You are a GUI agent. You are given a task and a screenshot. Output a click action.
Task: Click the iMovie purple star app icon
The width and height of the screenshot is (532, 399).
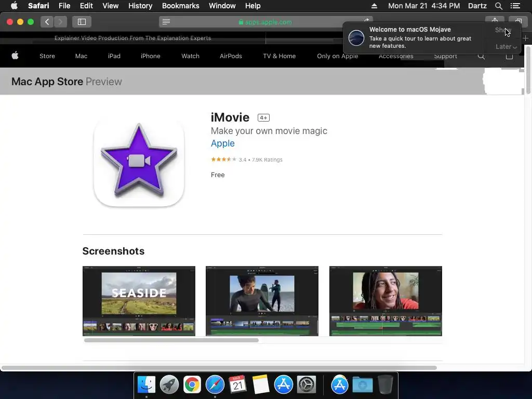point(139,162)
